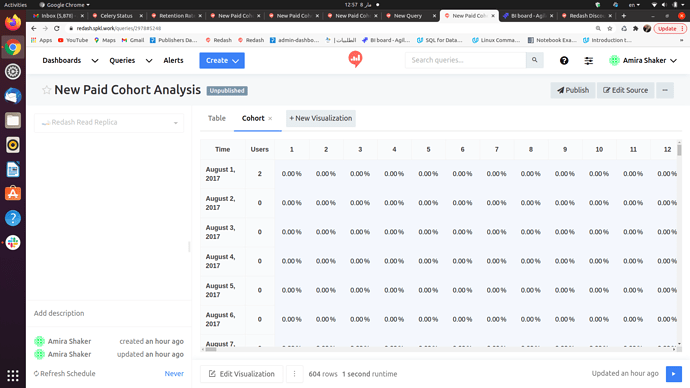
Task: Click the Publish button
Action: click(573, 90)
